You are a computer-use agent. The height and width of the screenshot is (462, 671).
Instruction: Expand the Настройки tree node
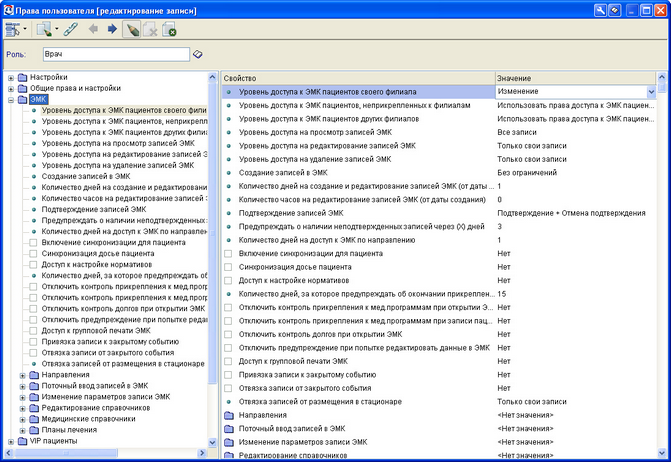11,78
